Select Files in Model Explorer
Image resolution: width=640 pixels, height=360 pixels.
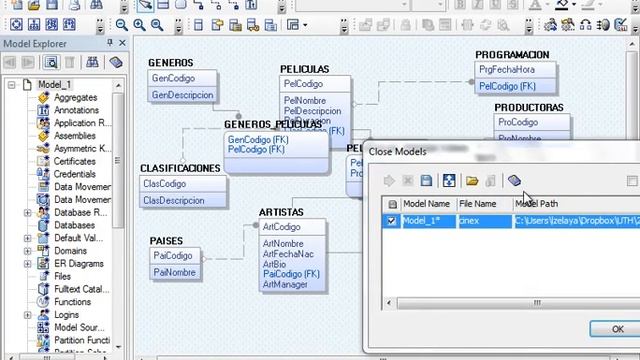(62, 276)
